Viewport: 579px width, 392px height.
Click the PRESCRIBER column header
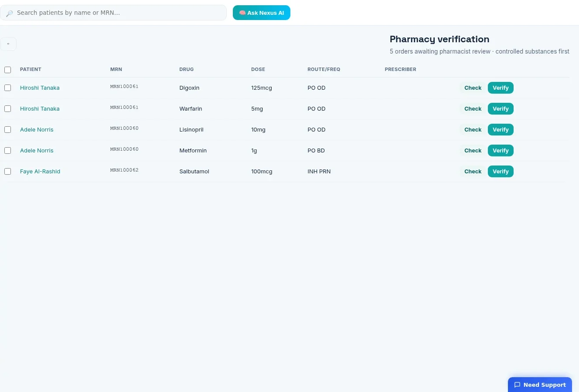point(400,69)
